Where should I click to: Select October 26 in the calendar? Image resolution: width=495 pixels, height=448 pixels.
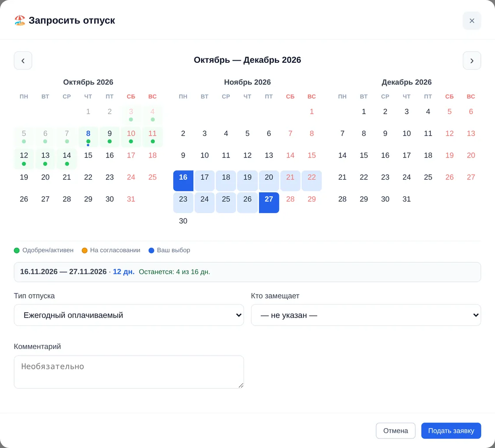pos(24,203)
